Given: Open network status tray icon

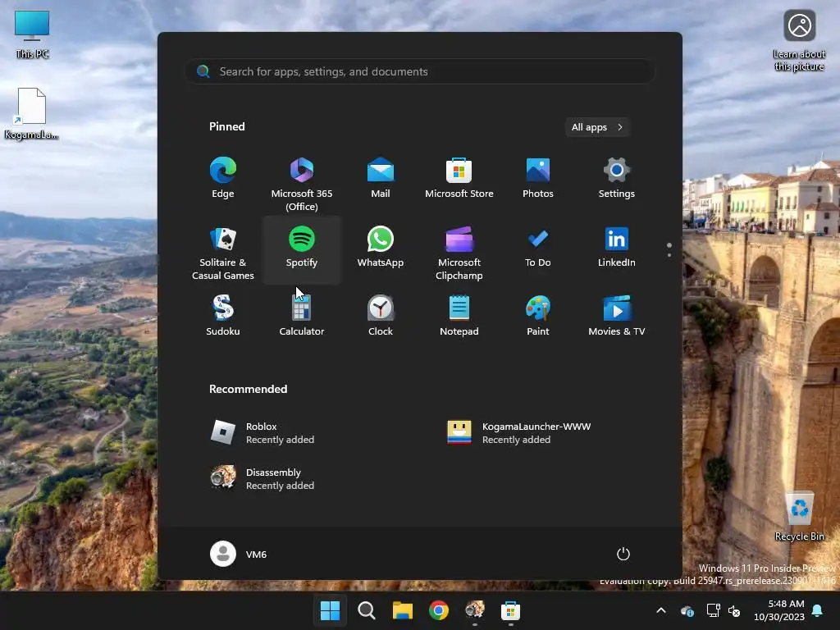Looking at the screenshot, I should click(713, 610).
